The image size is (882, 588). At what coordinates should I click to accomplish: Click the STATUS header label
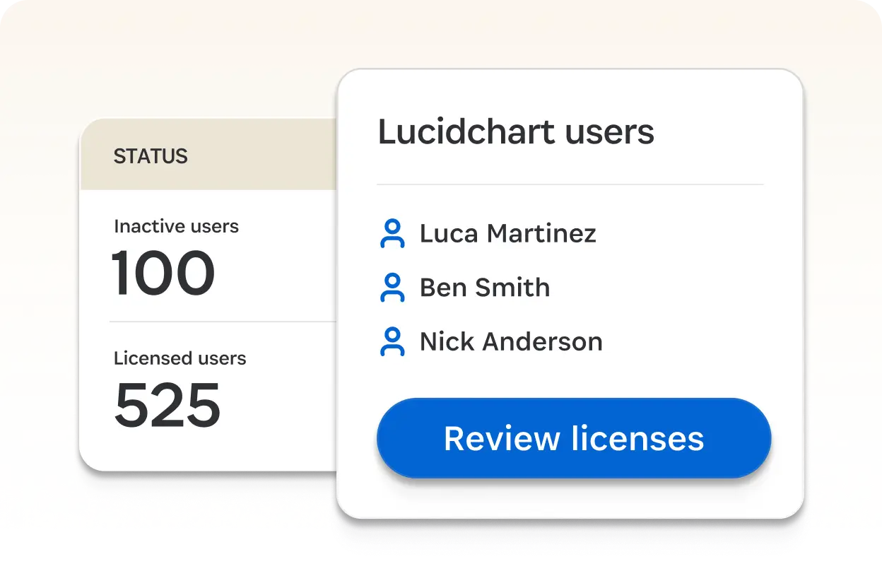151,156
